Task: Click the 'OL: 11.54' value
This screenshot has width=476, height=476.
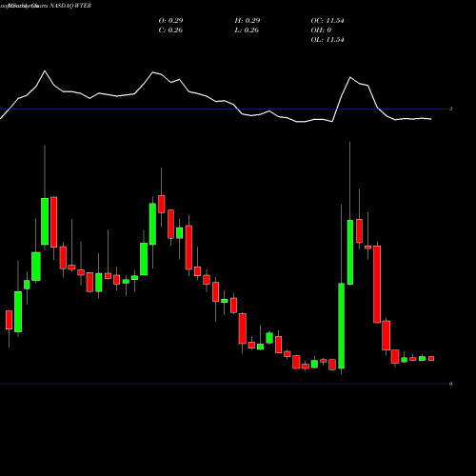Action: (327, 40)
